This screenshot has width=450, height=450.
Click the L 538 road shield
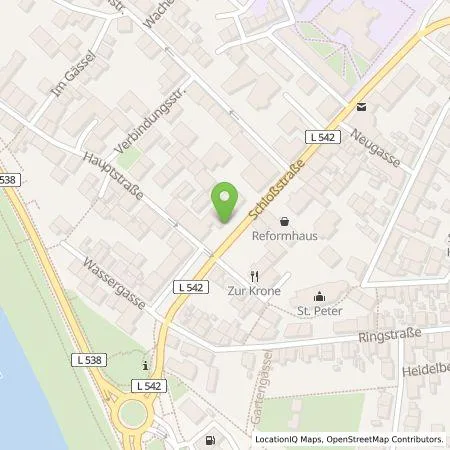pyautogui.click(x=89, y=360)
